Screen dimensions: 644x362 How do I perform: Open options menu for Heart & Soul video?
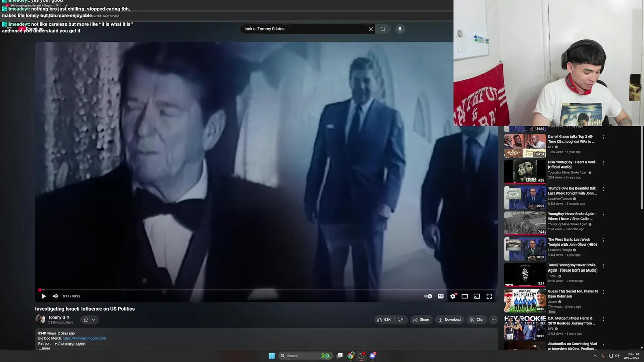point(603,163)
